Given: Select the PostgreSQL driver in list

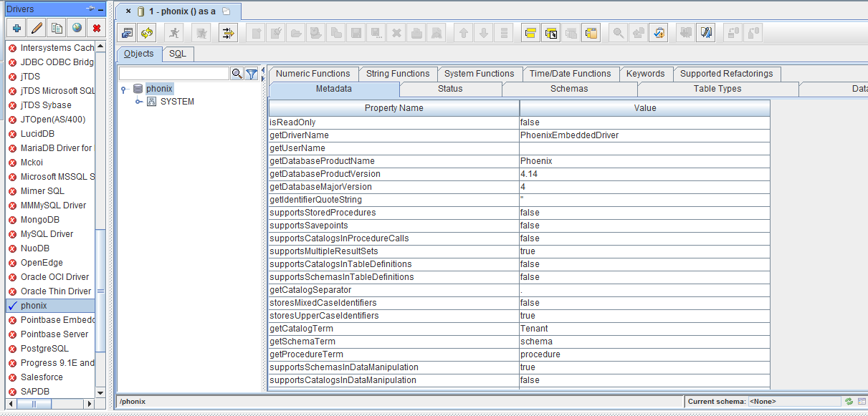Looking at the screenshot, I should [x=44, y=349].
